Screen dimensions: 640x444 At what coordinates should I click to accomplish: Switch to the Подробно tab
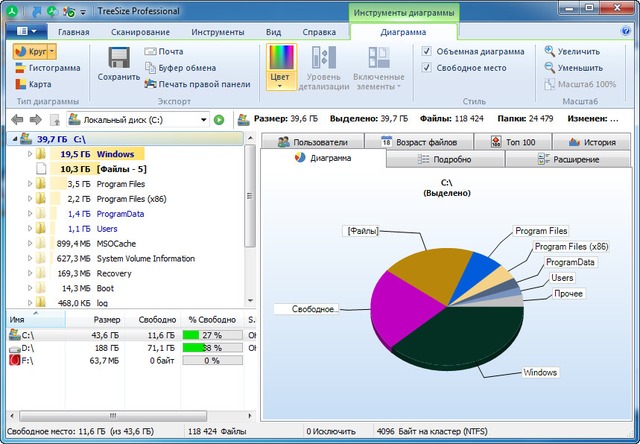point(445,159)
